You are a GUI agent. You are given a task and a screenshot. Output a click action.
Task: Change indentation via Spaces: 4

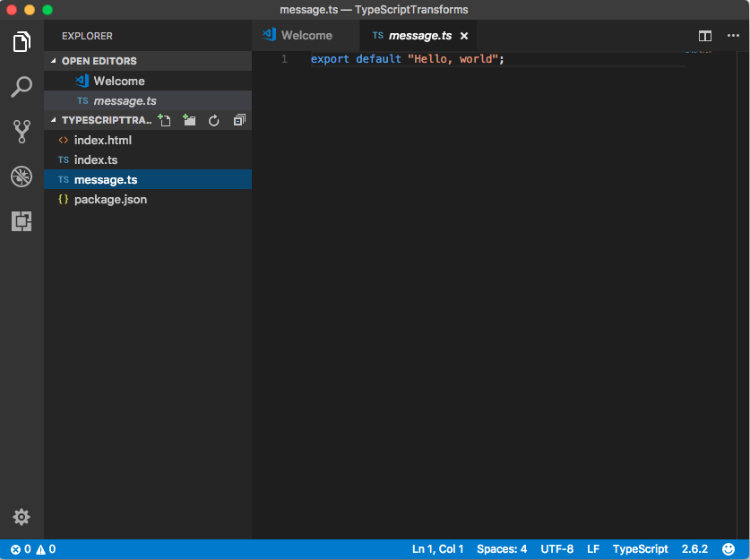coord(502,549)
